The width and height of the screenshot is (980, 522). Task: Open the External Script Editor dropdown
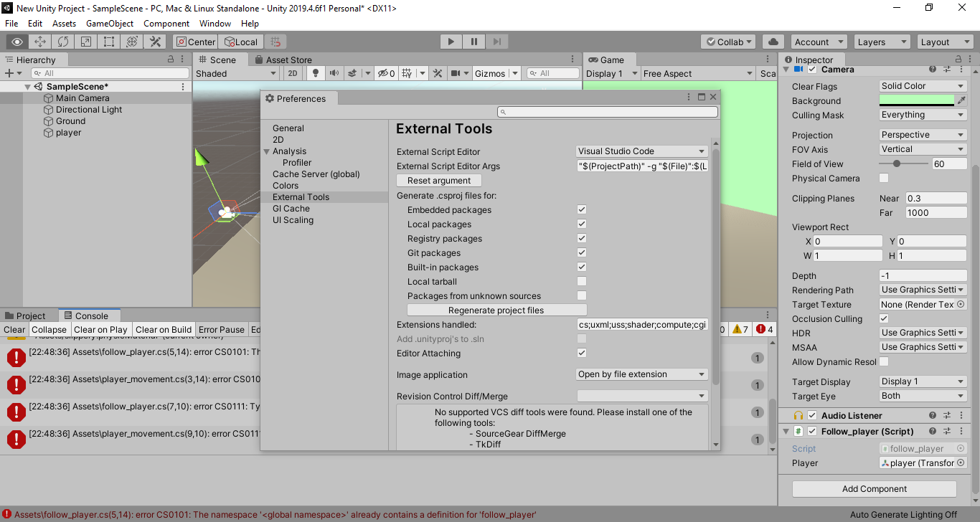(x=641, y=151)
